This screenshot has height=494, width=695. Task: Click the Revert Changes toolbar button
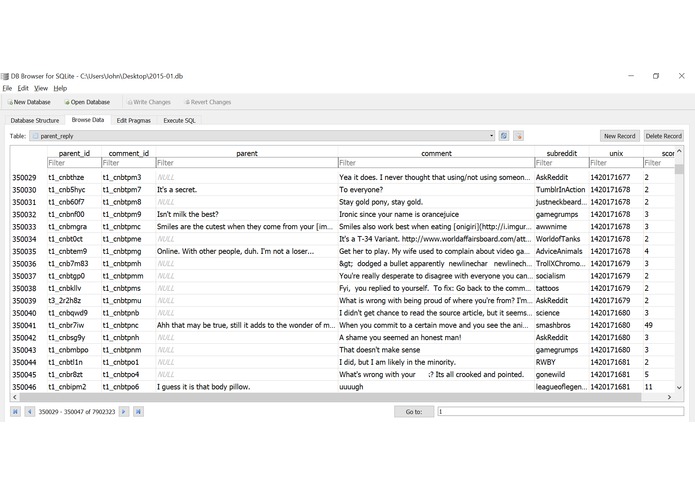208,102
